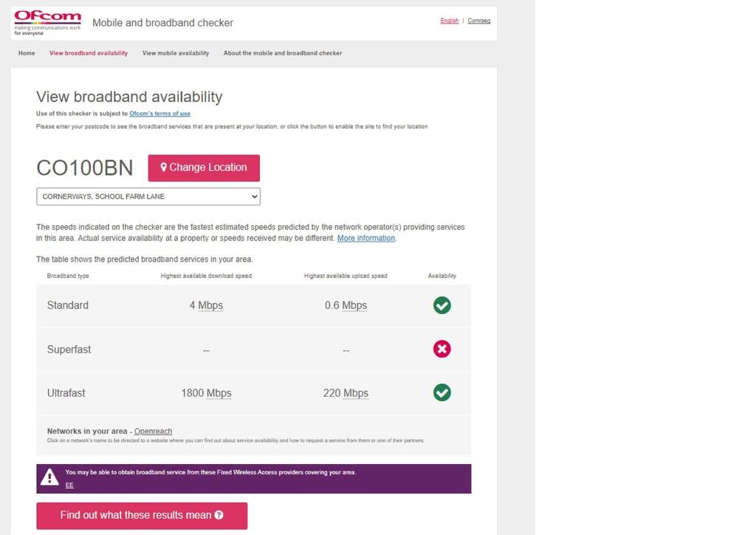Click the Ultrafast green availability checkmark

(441, 392)
